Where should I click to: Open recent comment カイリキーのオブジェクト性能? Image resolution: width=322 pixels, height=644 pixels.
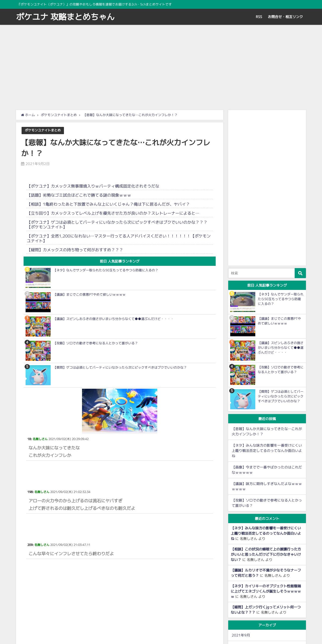click(x=266, y=591)
